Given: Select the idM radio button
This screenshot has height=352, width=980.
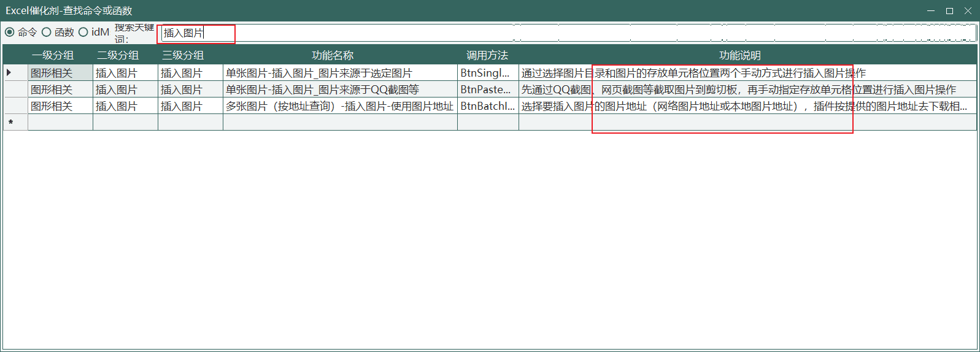Looking at the screenshot, I should [94, 32].
